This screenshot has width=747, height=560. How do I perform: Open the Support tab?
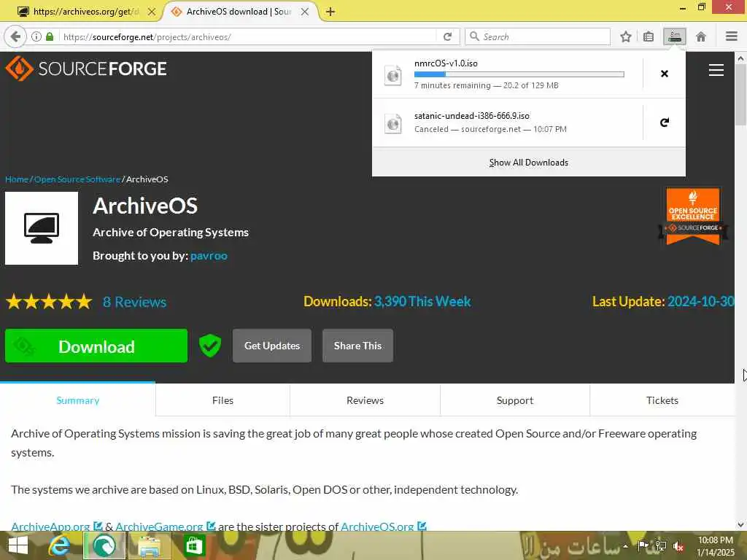click(515, 400)
